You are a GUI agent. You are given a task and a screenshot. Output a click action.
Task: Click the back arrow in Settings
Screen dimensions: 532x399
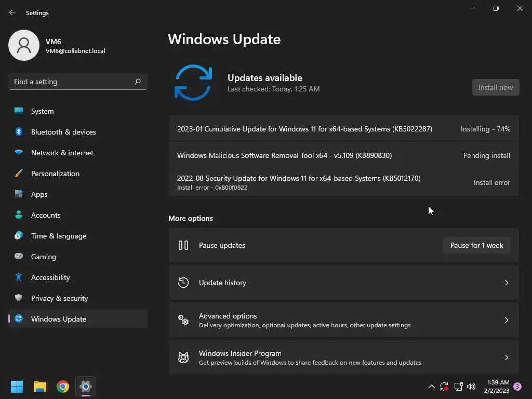tap(12, 12)
